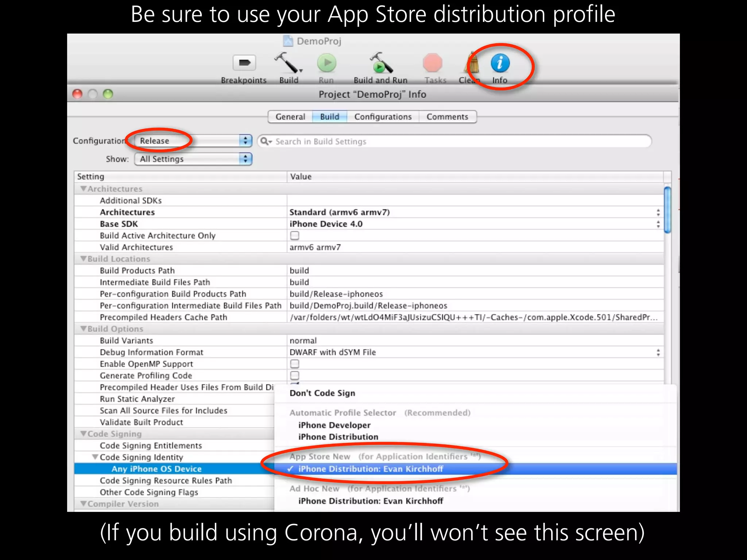Switch to the Comments tab
The width and height of the screenshot is (747, 560).
448,117
